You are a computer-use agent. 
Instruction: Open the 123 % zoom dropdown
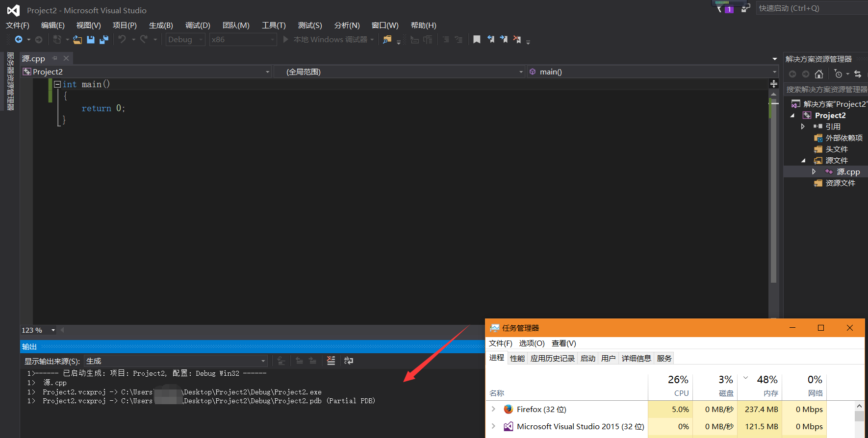pos(38,330)
